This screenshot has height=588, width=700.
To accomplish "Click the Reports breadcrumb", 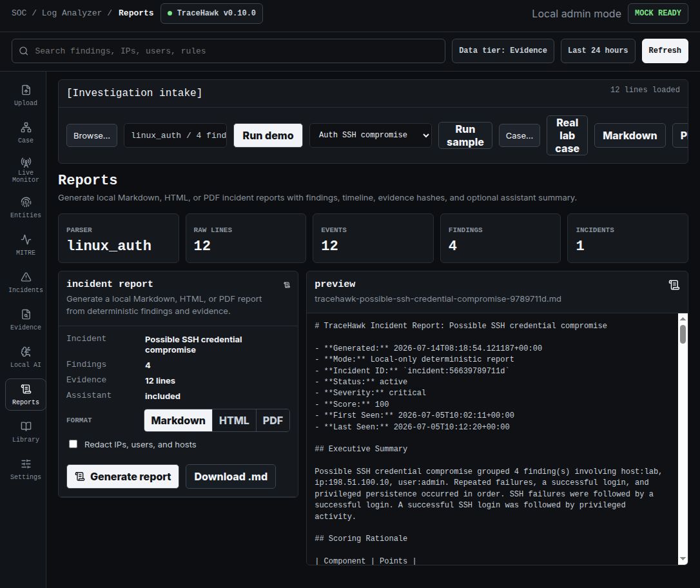I will click(x=136, y=13).
